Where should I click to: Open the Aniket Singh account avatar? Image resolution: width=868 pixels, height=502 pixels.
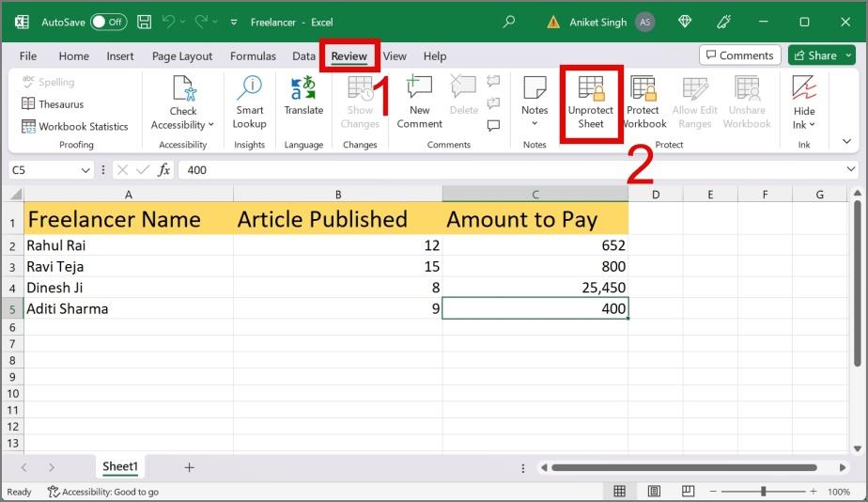coord(645,23)
